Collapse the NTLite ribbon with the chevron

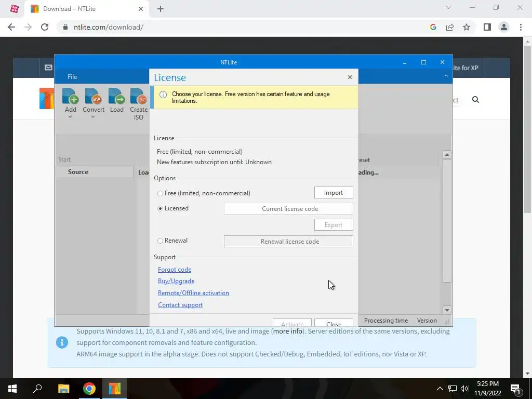click(446, 76)
